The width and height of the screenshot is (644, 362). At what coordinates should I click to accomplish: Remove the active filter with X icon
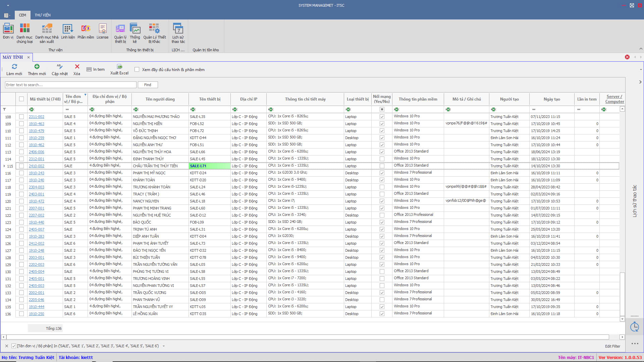click(6, 346)
